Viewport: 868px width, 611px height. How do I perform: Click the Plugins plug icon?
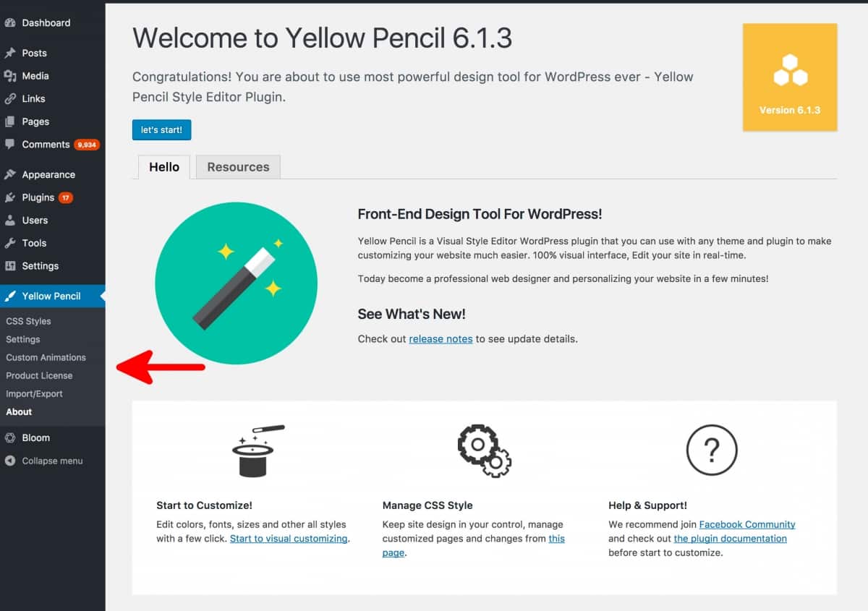click(x=11, y=197)
